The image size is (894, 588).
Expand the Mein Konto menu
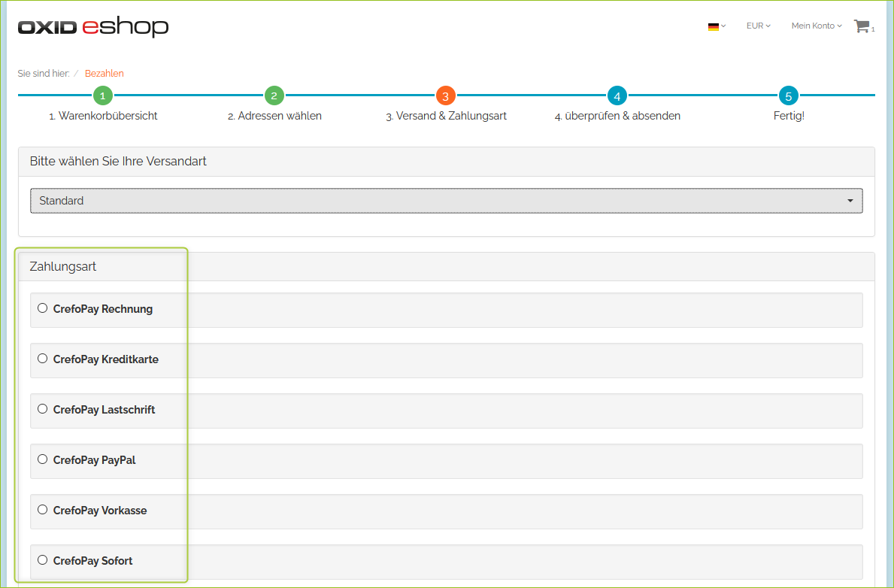(x=817, y=26)
